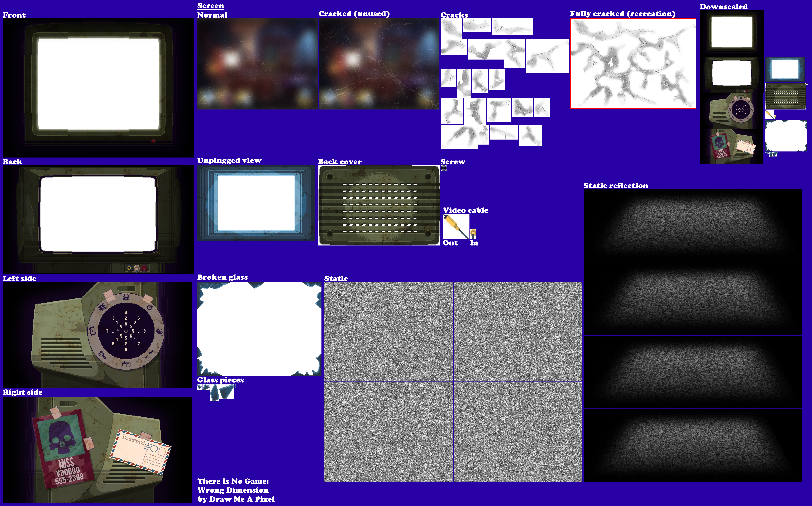Click the "There Is No Game:" title text

click(233, 481)
